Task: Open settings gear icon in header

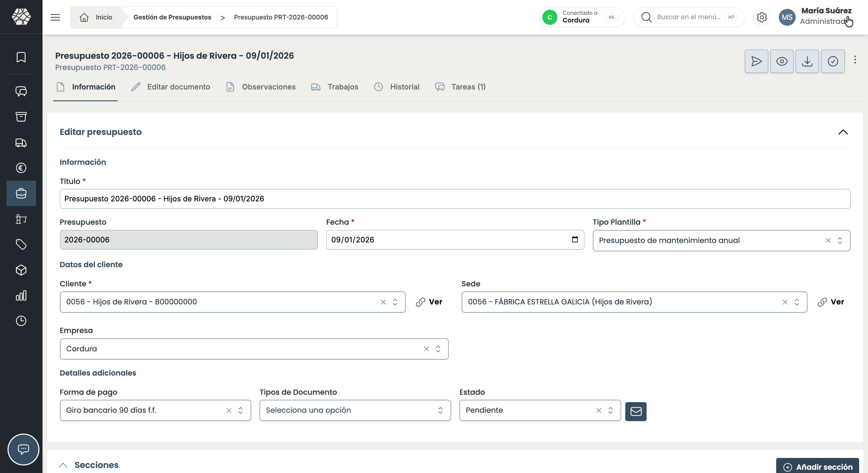Action: (x=761, y=17)
